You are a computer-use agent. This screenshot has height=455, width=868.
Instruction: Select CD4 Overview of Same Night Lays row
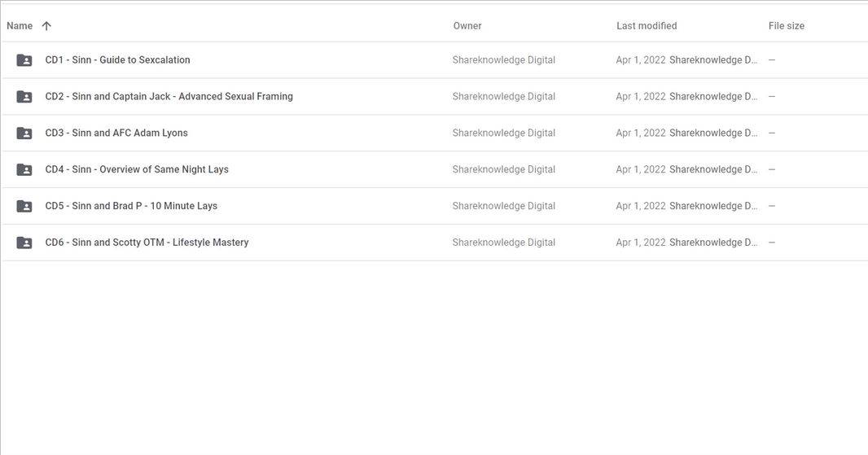434,169
